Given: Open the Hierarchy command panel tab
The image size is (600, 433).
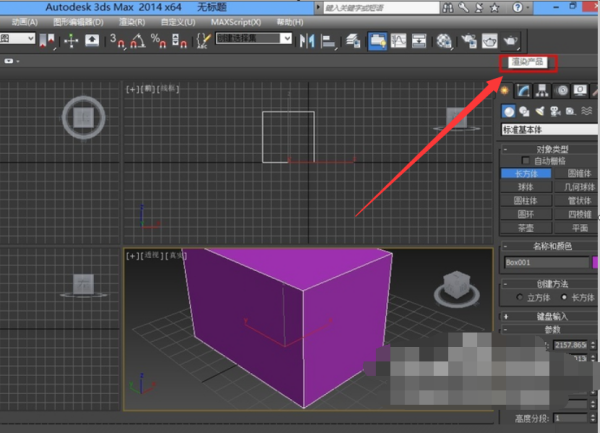Looking at the screenshot, I should pos(544,91).
